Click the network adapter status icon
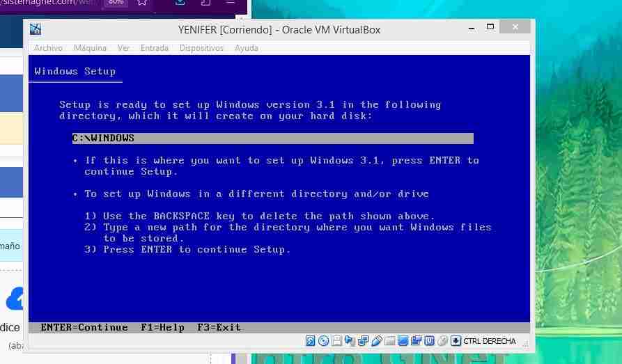 point(363,341)
